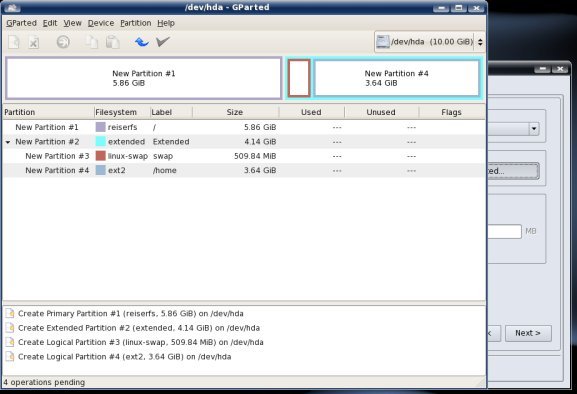Image resolution: width=577 pixels, height=394 pixels.
Task: Select New Partition #1 row in table
Action: [244, 127]
